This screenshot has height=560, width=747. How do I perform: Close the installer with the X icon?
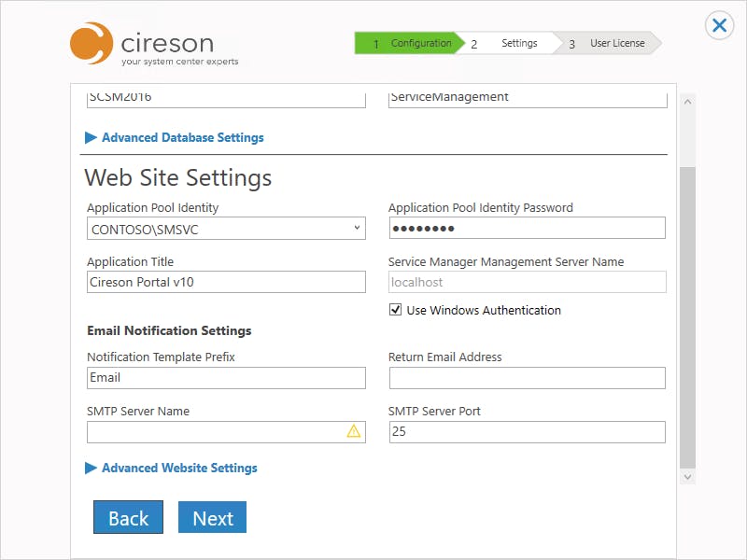point(719,25)
